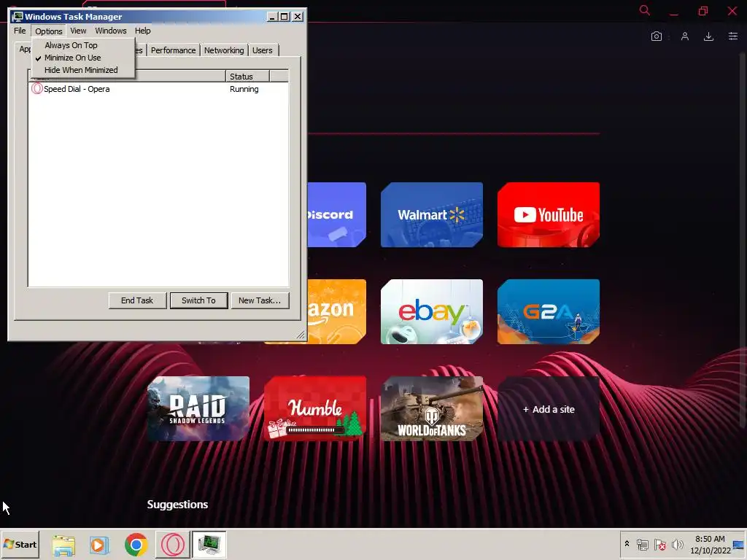
Task: Click the network icon in system tray
Action: pos(642,544)
